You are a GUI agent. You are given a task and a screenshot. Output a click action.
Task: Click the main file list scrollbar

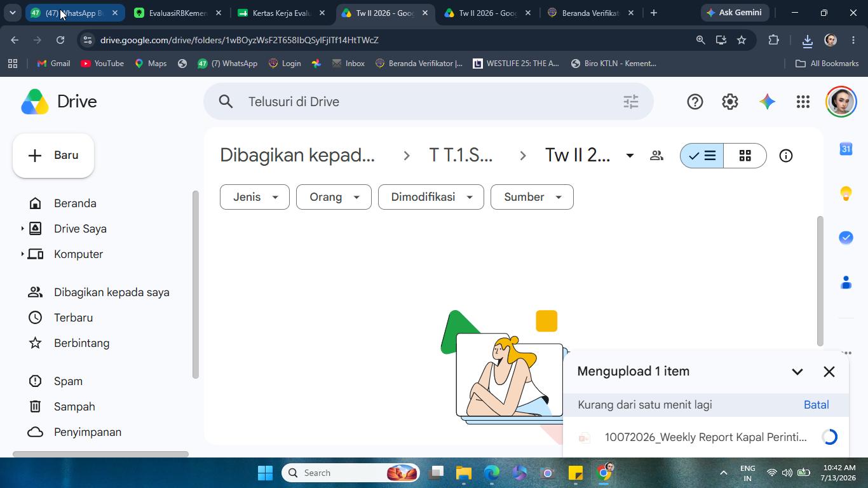(820, 281)
